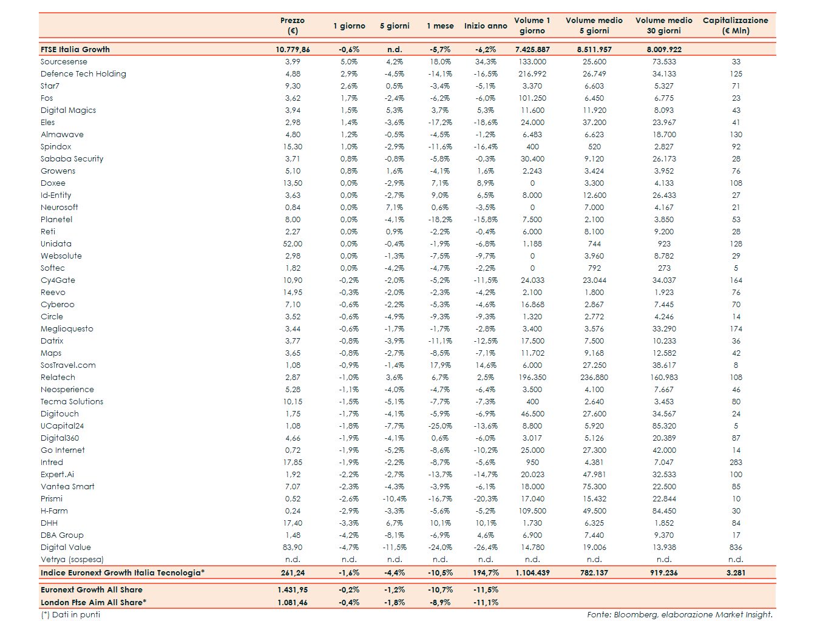Select the "Digital Value" row name
Image resolution: width=840 pixels, height=621 pixels.
[x=66, y=547]
